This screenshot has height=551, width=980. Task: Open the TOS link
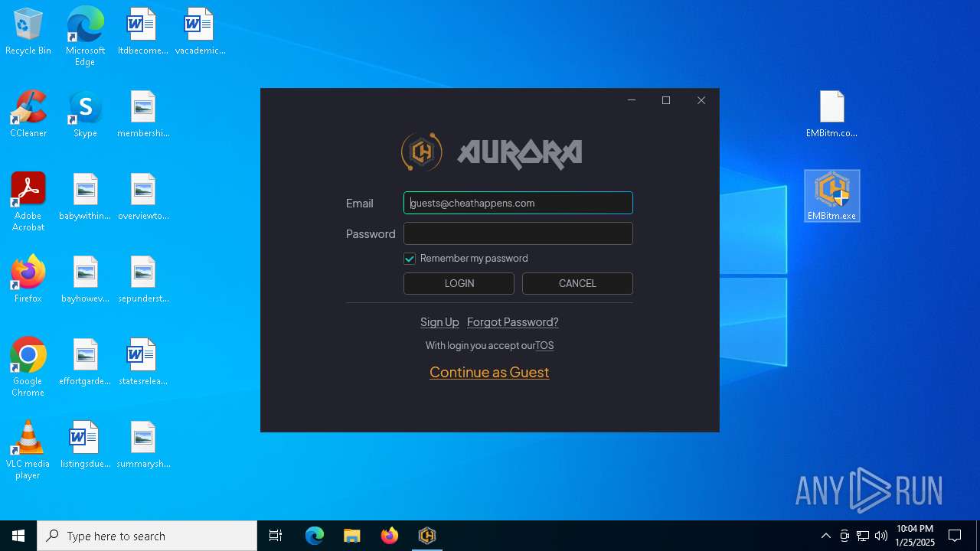(x=544, y=346)
